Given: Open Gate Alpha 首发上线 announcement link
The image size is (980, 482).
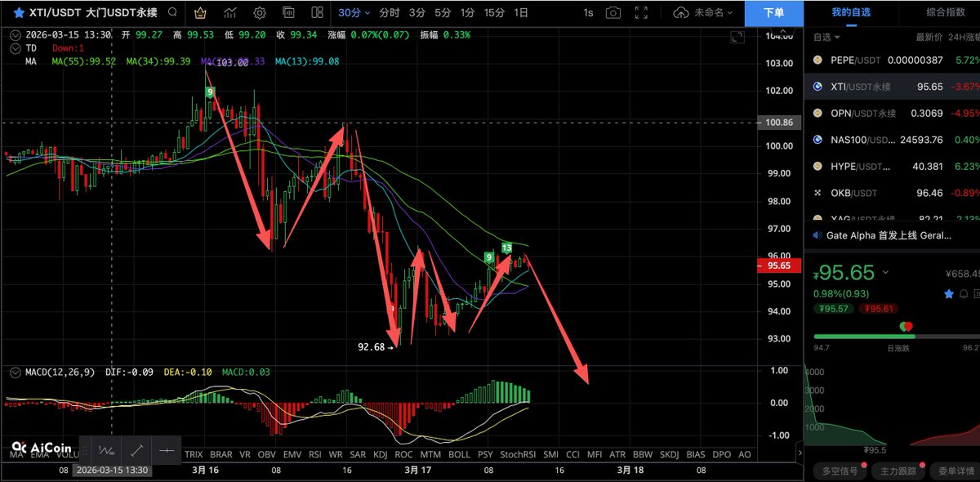Looking at the screenshot, I should click(x=889, y=235).
